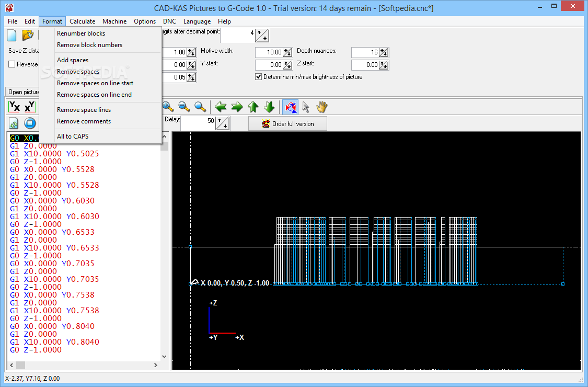This screenshot has height=387, width=588.
Task: Click the spinner beside the 0.00 value left column
Action: click(191, 65)
